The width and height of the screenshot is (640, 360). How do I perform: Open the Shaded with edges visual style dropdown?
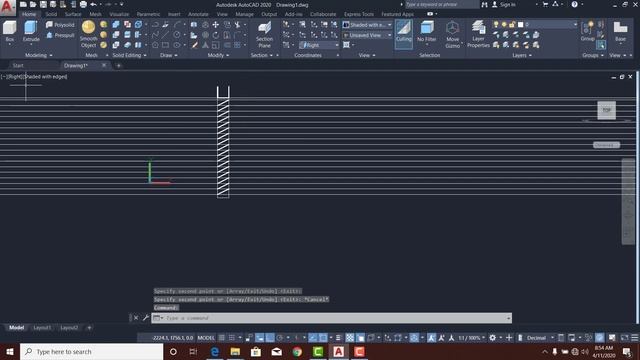[x=367, y=25]
